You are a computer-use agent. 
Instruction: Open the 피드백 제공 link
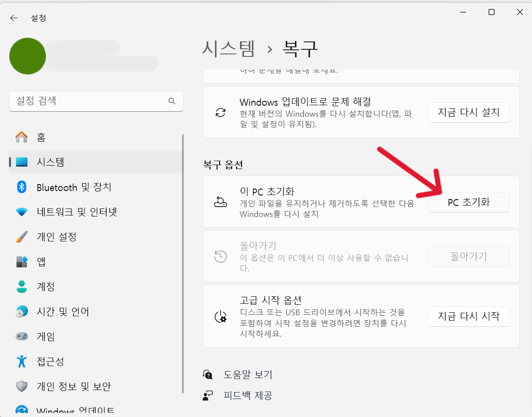click(248, 396)
